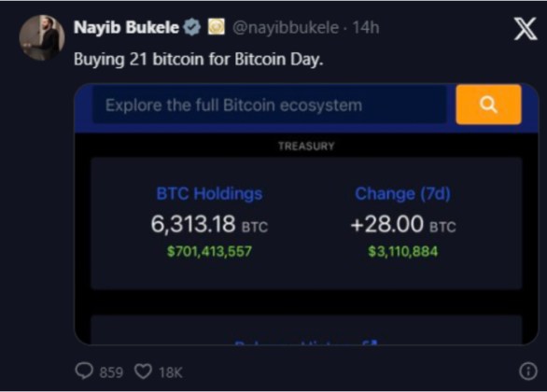Select the +28.00 BTC change value
Image resolution: width=547 pixels, height=392 pixels.
(x=403, y=224)
